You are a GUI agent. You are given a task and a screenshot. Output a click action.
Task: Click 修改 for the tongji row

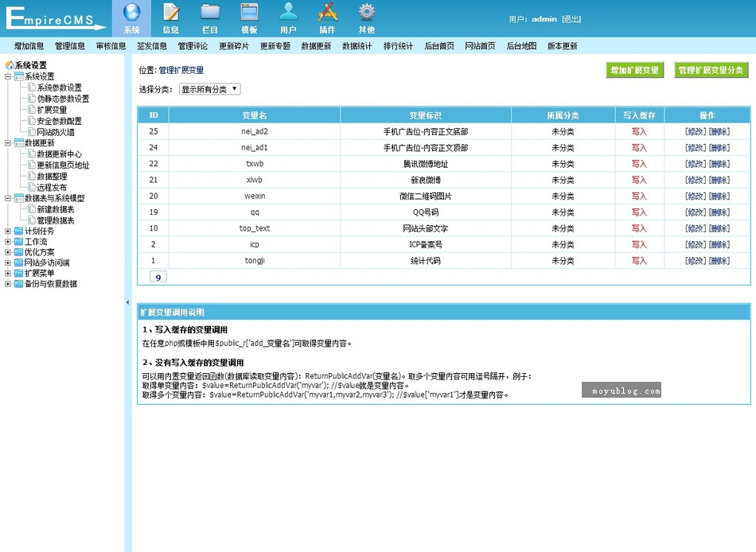coord(696,261)
